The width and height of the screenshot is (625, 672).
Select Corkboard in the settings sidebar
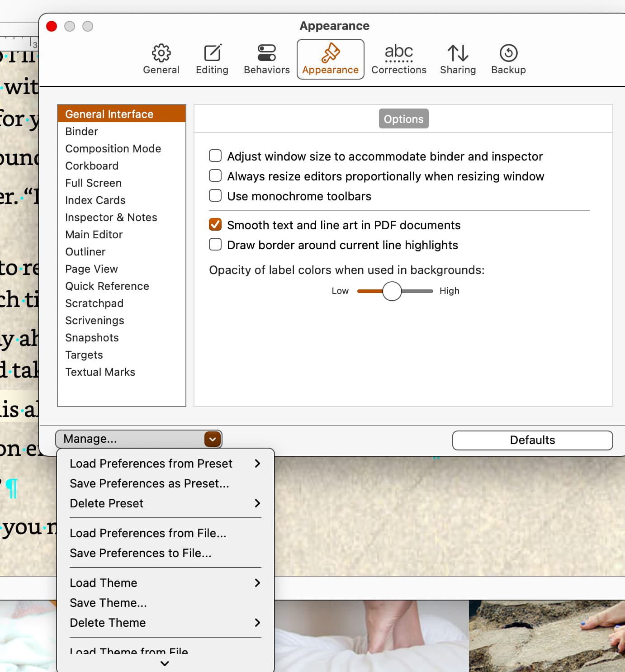click(x=92, y=166)
